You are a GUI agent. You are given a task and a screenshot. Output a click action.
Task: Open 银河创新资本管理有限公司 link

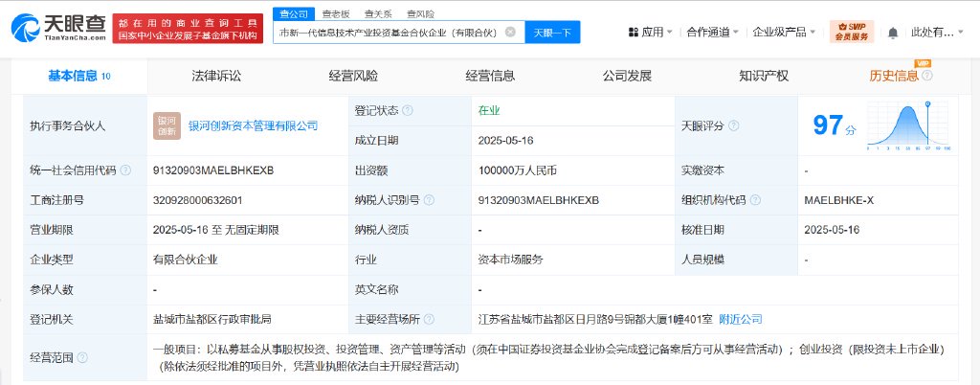pos(253,125)
